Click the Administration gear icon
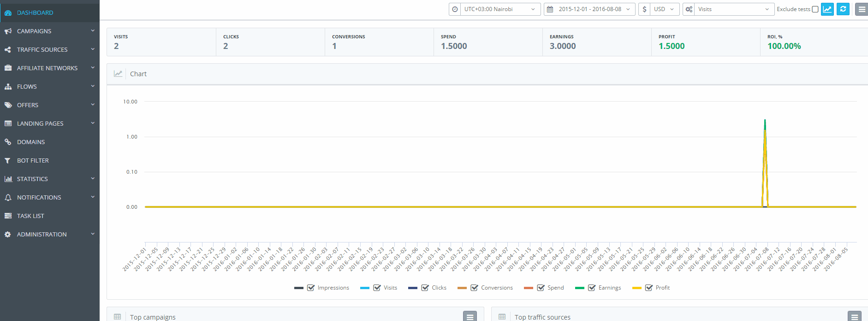868x321 pixels. click(8, 235)
